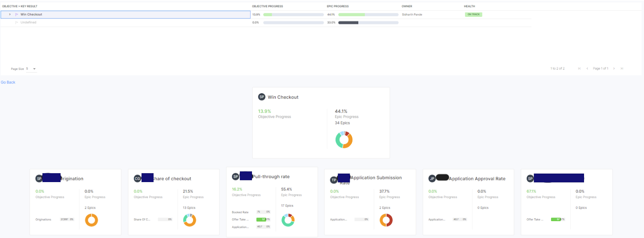Open the Page Size dropdown
The height and width of the screenshot is (238, 644).
(31, 69)
